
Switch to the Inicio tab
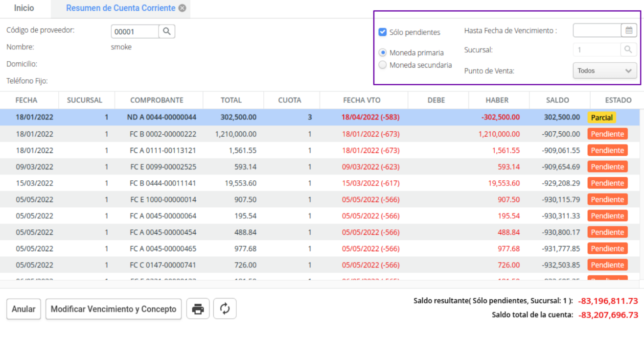tap(24, 8)
